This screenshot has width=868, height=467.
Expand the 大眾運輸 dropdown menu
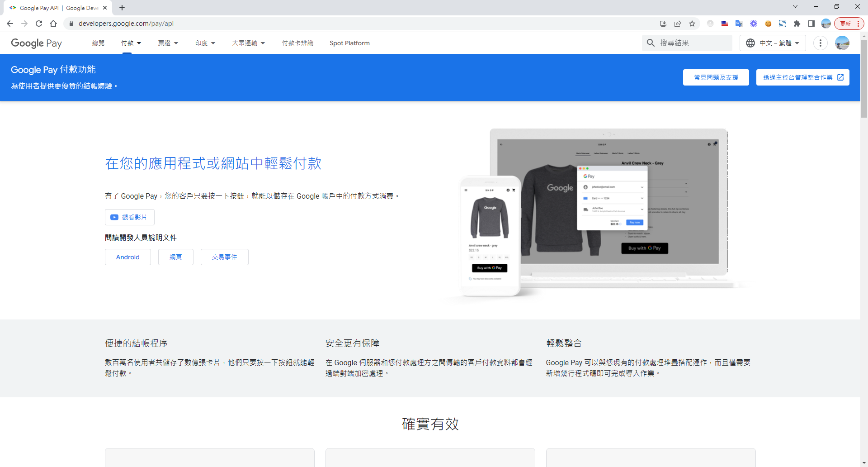[x=248, y=43]
